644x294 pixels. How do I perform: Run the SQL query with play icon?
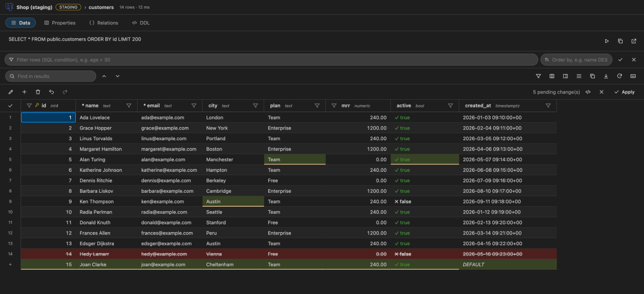coord(607,41)
